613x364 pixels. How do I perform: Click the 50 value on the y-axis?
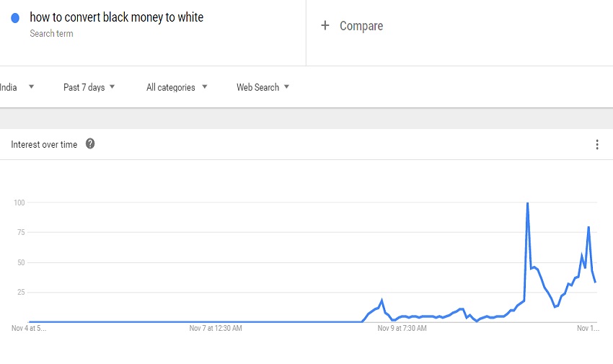pyautogui.click(x=20, y=262)
